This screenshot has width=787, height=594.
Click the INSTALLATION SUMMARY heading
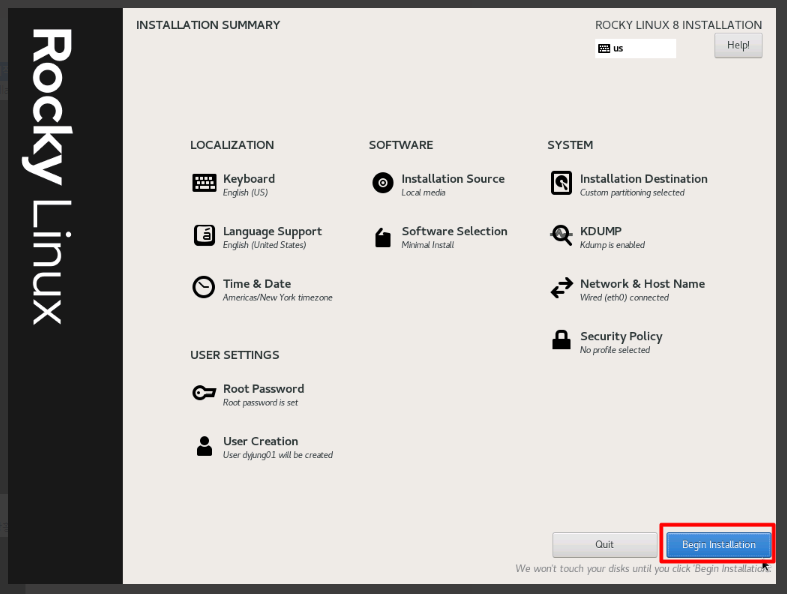click(x=208, y=25)
